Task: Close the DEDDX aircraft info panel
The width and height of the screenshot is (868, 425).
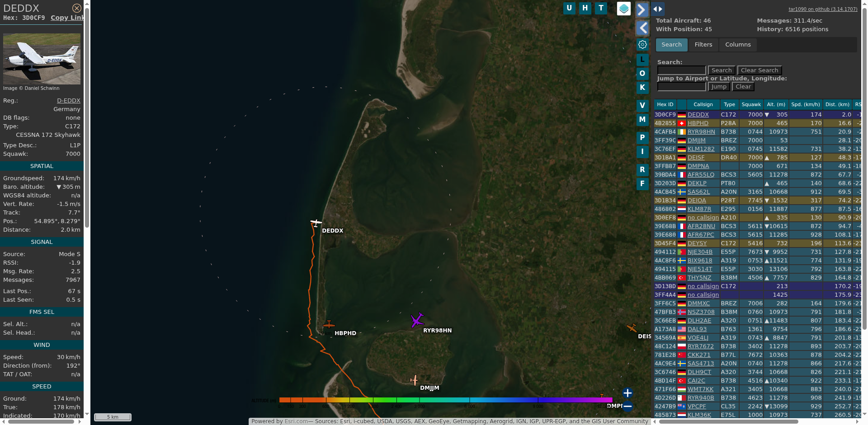Action: click(x=77, y=8)
